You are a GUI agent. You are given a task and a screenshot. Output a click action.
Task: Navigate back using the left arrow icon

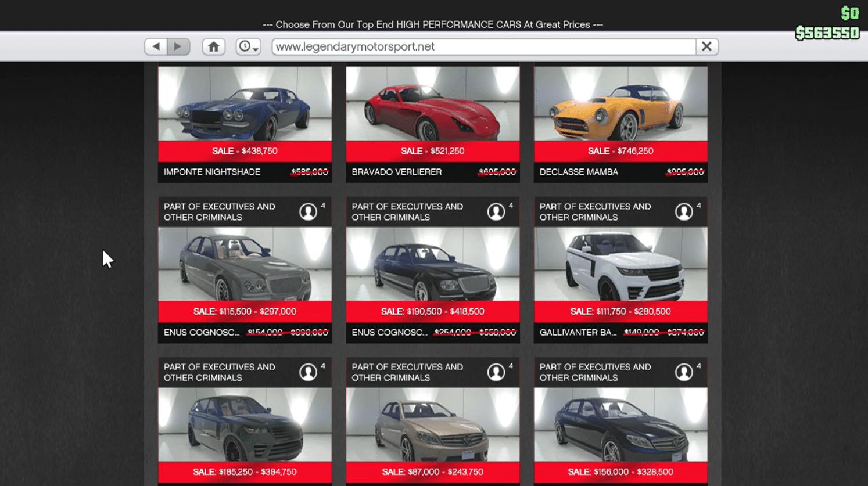click(156, 46)
